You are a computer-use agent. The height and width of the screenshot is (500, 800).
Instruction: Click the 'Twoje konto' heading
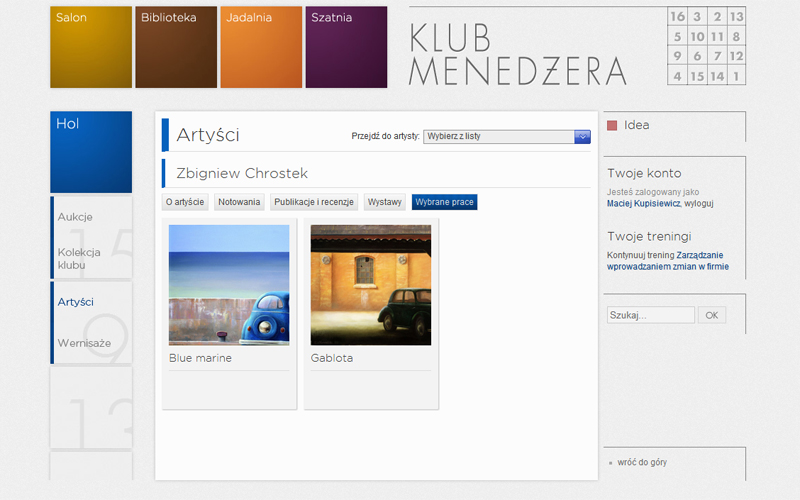(644, 173)
